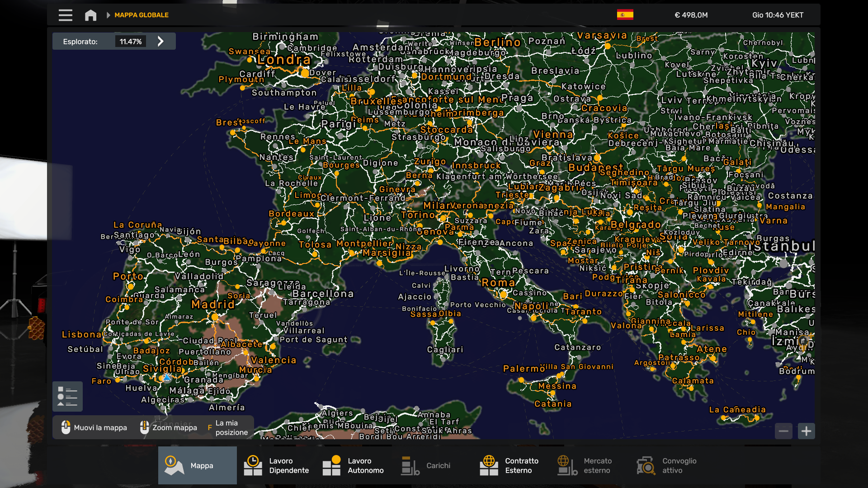Image resolution: width=868 pixels, height=488 pixels.
Task: Open the Lavoro Dipendente tab
Action: tap(276, 465)
